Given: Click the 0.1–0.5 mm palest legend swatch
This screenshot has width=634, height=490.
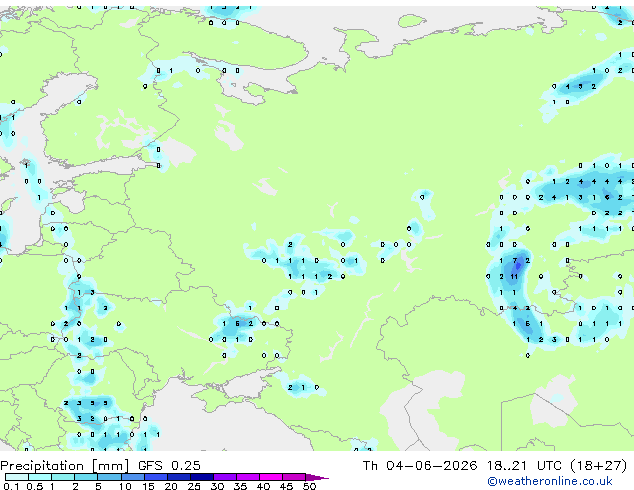Looking at the screenshot, I should (17, 477).
